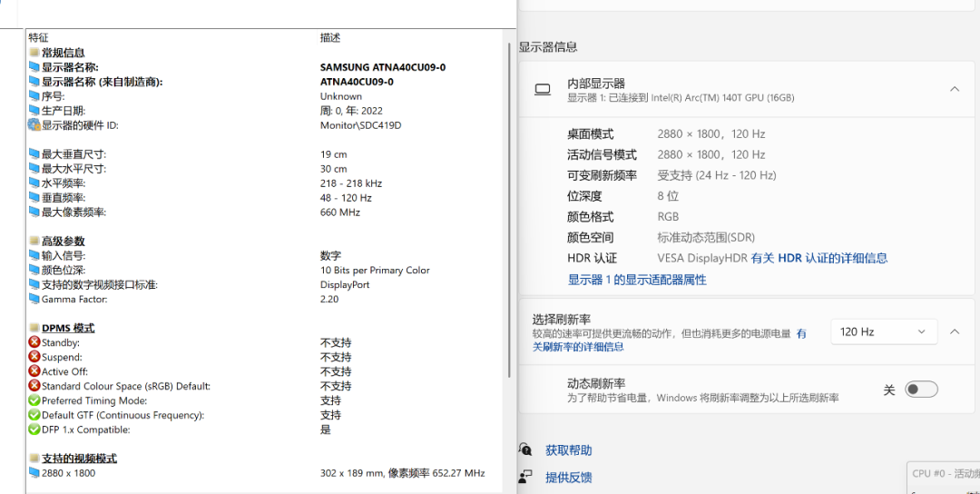The width and height of the screenshot is (980, 494).
Task: Select the 支持的视频模式 section heading
Action: (x=79, y=459)
